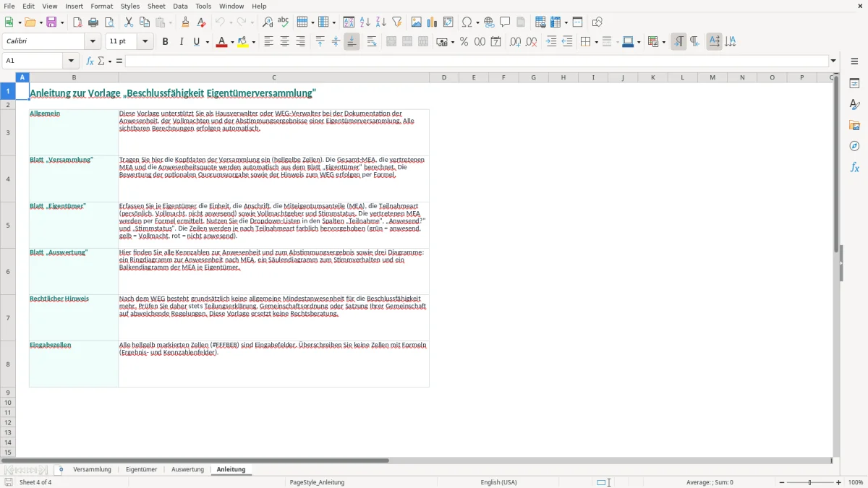Open the sidebar Gallery icon
Image resolution: width=868 pixels, height=488 pixels.
[854, 125]
